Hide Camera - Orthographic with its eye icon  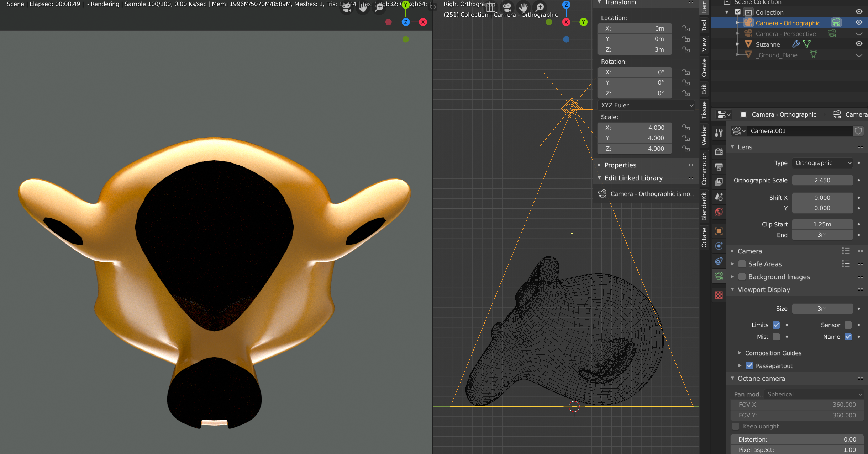click(x=859, y=22)
